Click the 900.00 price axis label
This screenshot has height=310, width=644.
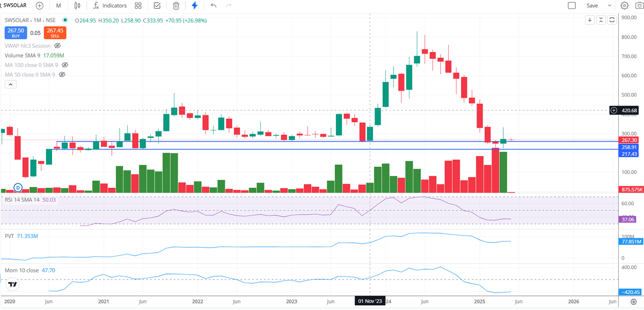(629, 17)
